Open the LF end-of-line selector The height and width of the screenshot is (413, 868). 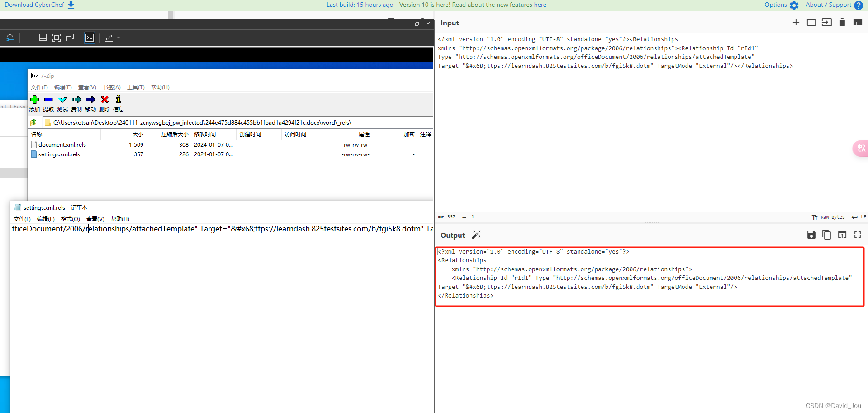(x=859, y=217)
